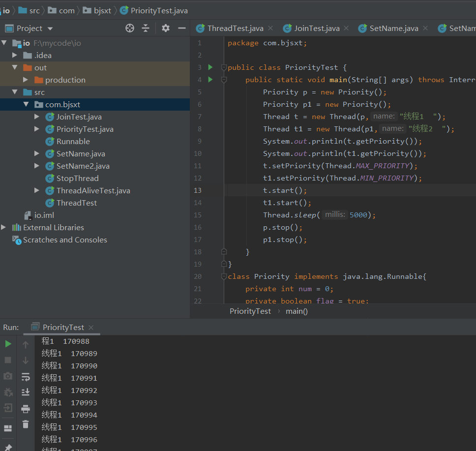Click the Exit run console icon
This screenshot has width=476, height=451.
pyautogui.click(x=8, y=408)
